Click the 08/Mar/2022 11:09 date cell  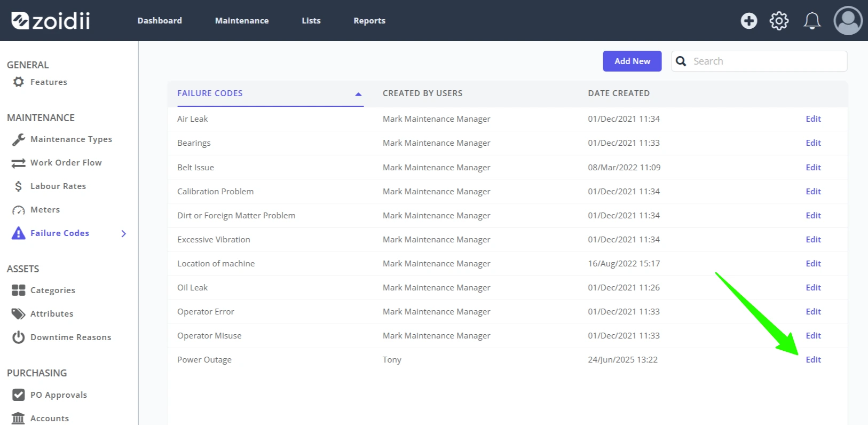pos(624,168)
